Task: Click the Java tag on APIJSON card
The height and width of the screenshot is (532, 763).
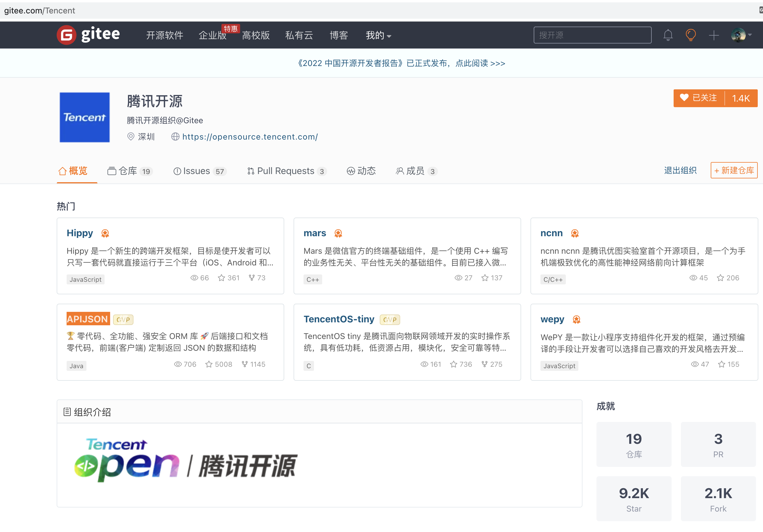Action: point(77,366)
